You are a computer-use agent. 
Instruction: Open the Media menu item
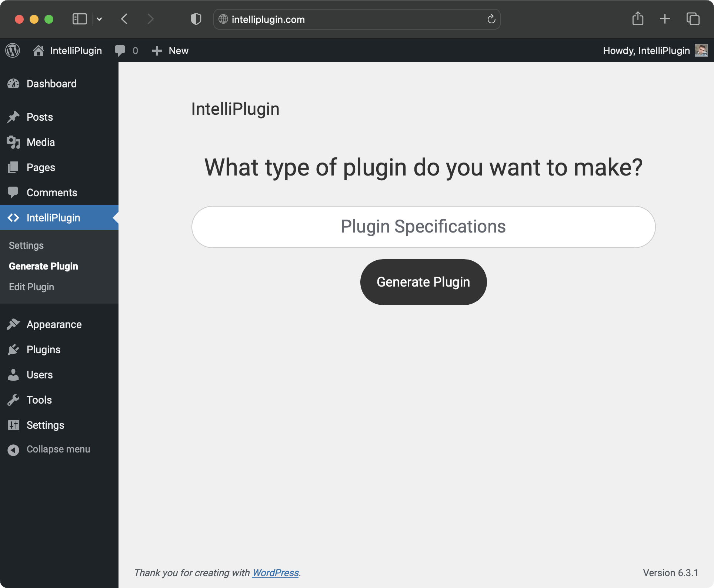[59, 142]
